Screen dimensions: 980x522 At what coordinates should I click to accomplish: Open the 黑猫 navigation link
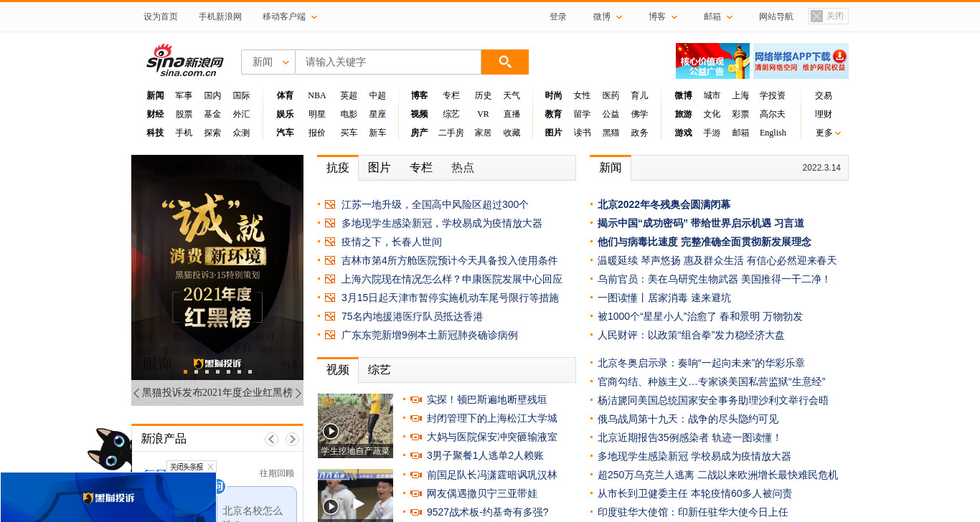pyautogui.click(x=611, y=133)
